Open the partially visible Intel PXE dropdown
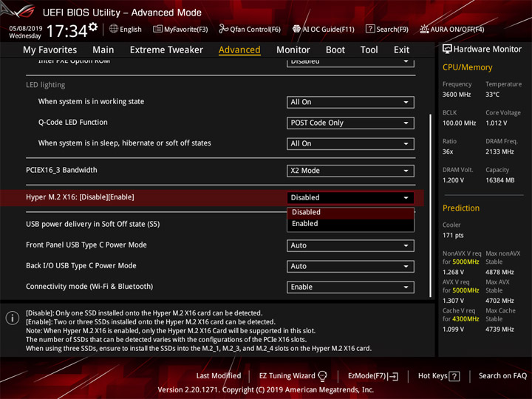Screen dimensions: 532x399 click(x=350, y=62)
